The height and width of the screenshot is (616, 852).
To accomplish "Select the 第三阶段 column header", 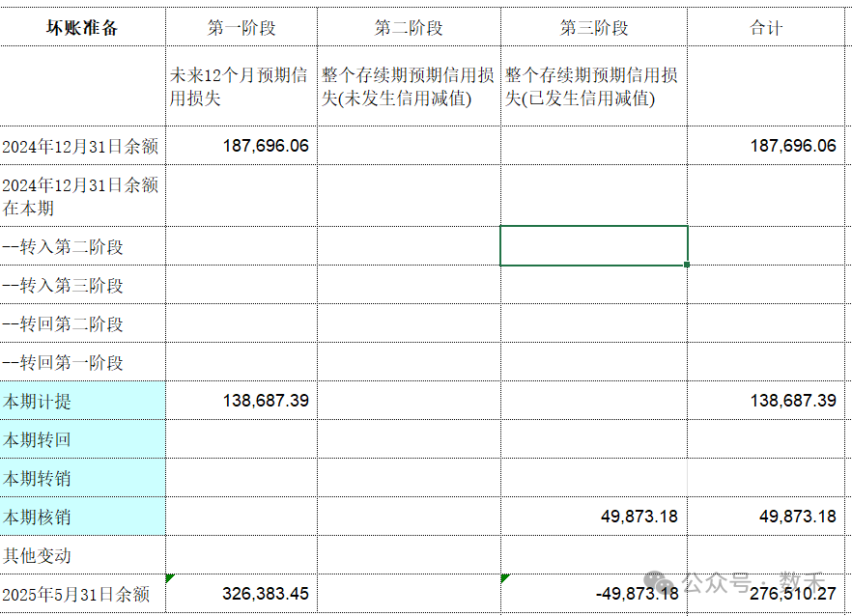I will (594, 27).
